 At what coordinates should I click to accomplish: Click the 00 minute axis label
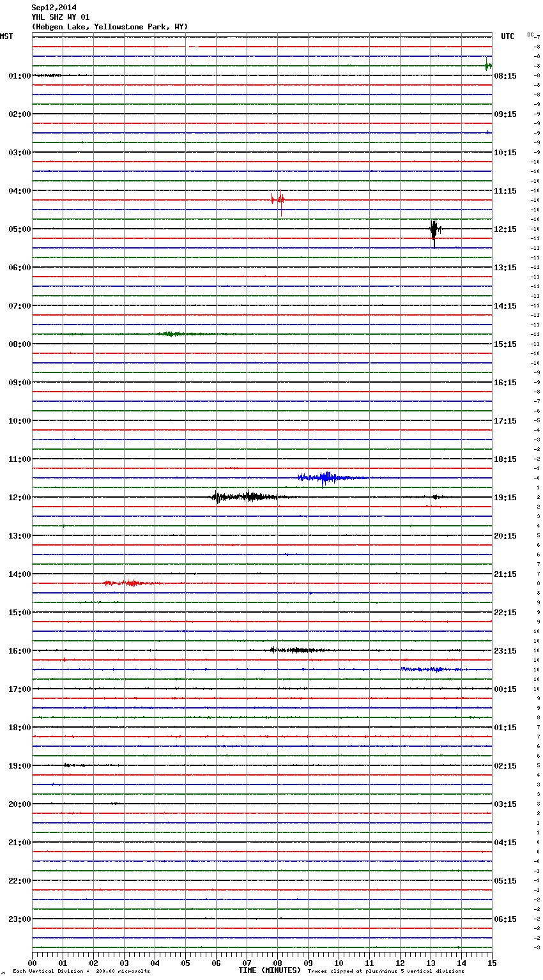pos(32,963)
